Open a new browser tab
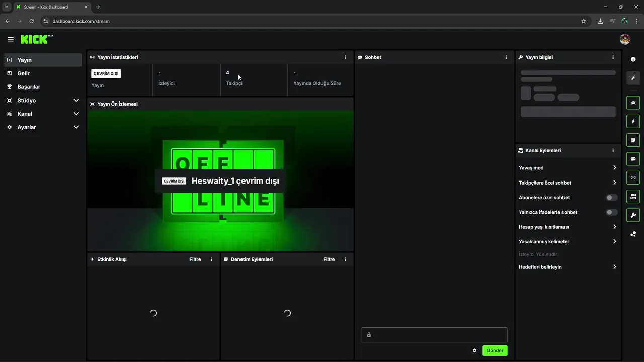 (x=98, y=7)
